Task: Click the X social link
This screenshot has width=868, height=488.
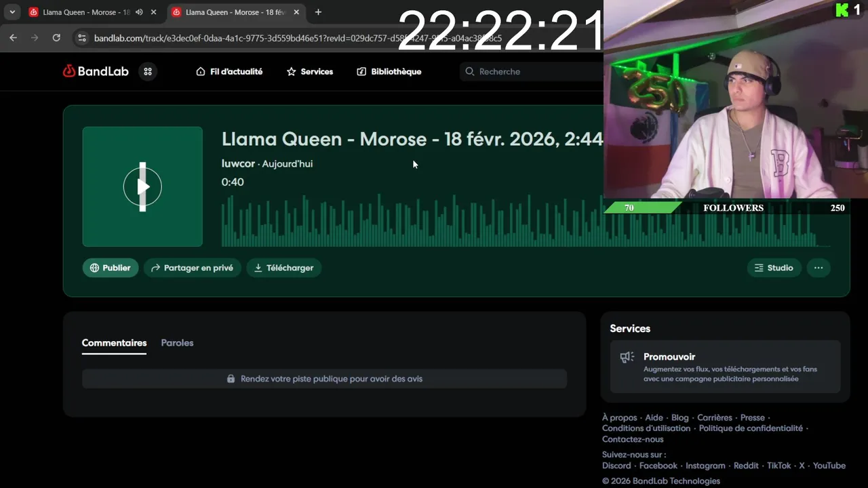Action: tap(802, 466)
